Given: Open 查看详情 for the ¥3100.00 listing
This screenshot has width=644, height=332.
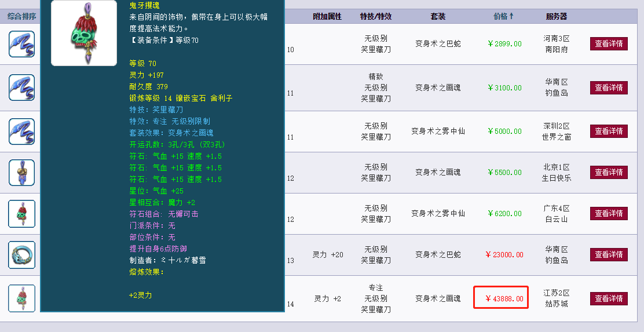Looking at the screenshot, I should (609, 87).
